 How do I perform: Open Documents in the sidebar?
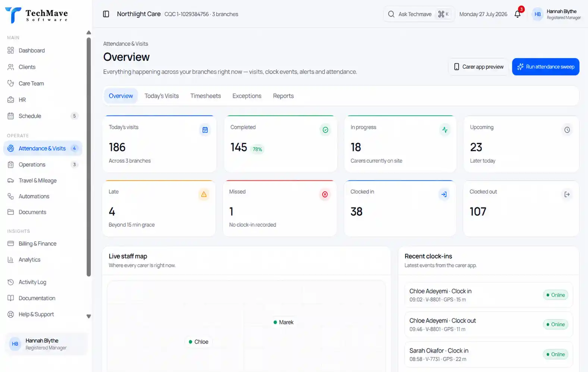[43, 212]
